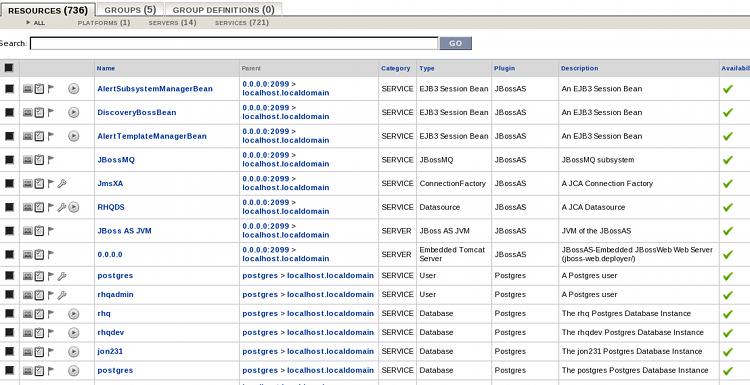Image resolution: width=750 pixels, height=385 pixels.
Task: Click alerts flag icon for JBossMQ
Action: coord(51,160)
